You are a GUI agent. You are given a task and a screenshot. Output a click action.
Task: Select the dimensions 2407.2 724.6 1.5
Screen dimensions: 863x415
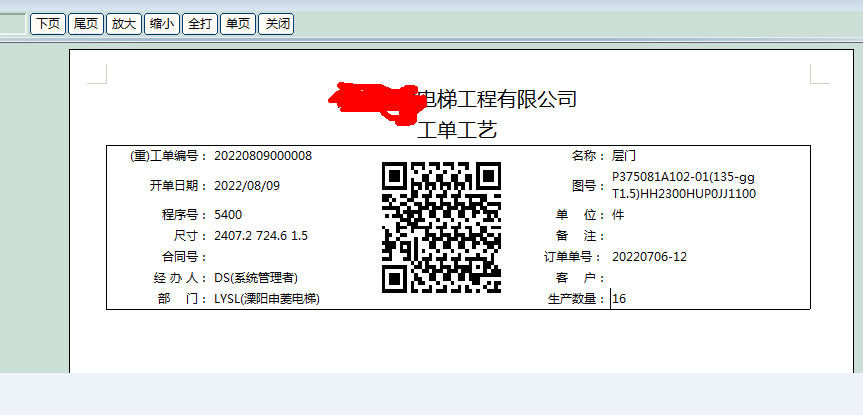(261, 236)
